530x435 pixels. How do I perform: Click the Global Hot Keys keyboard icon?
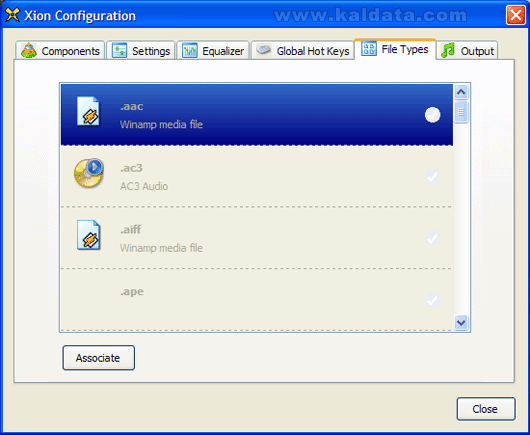[x=264, y=50]
